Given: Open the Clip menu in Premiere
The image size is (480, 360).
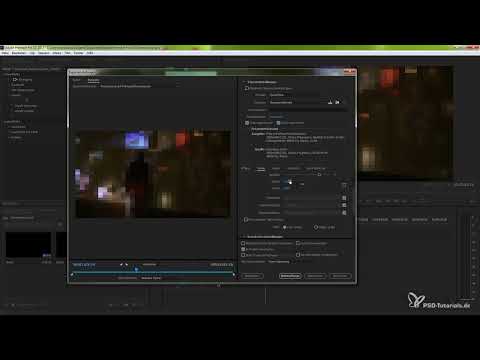Looking at the screenshot, I should pos(32,53).
